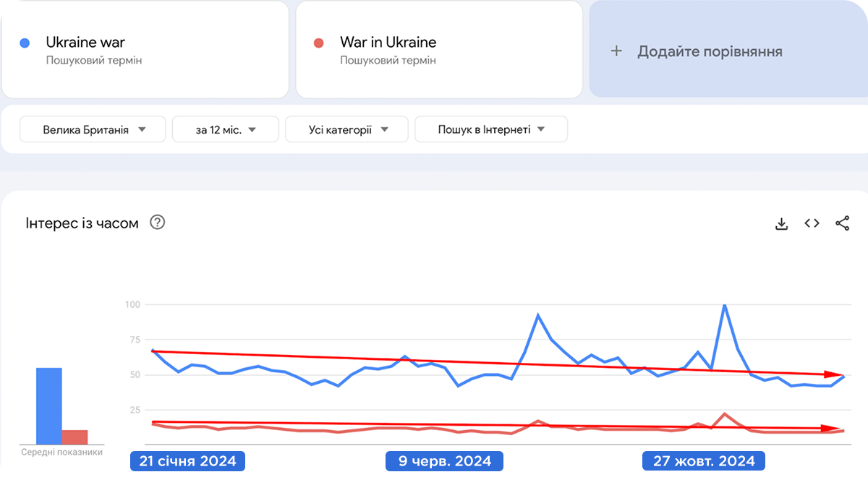Open the Велика Британія region dropdown
Viewport: 868px width, 485px height.
point(93,130)
